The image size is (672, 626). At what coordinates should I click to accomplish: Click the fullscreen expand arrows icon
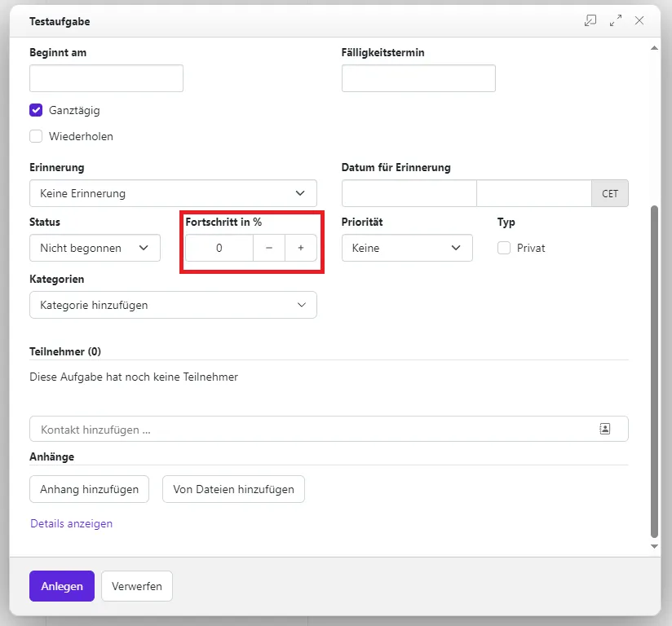click(615, 21)
